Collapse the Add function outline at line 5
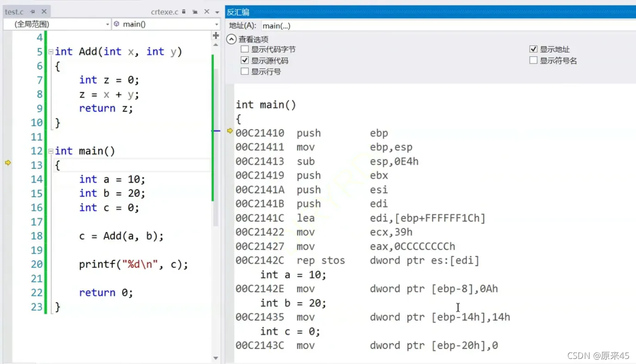 point(51,52)
